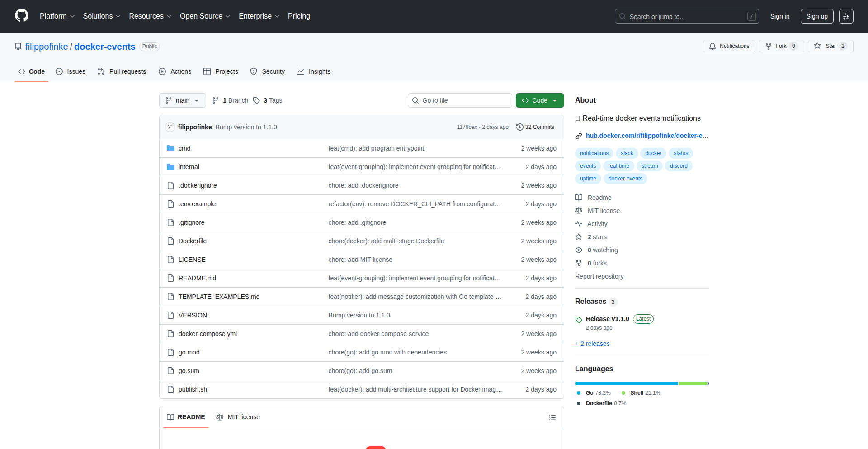
Task: Expand the Platform navigation menu
Action: coord(57,16)
